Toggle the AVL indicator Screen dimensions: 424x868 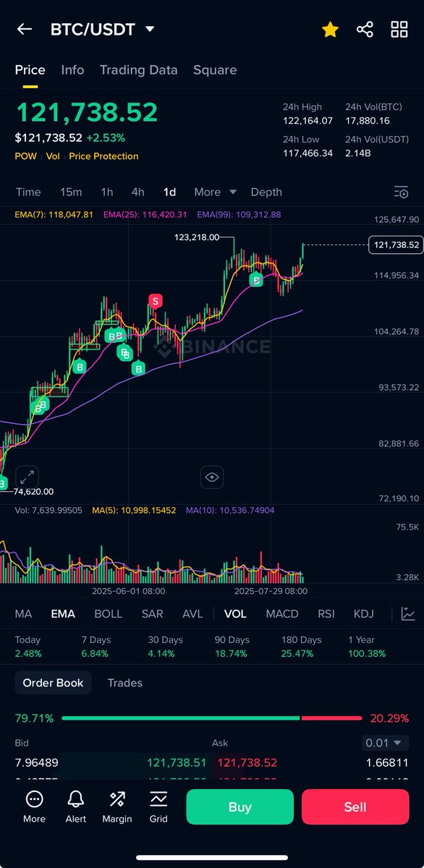192,613
